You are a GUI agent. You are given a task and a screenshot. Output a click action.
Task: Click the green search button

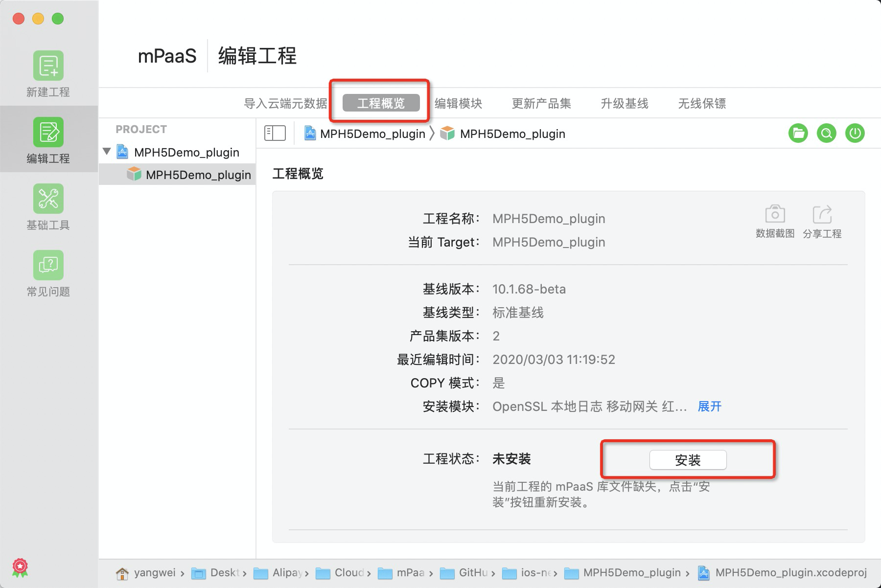[x=827, y=133]
